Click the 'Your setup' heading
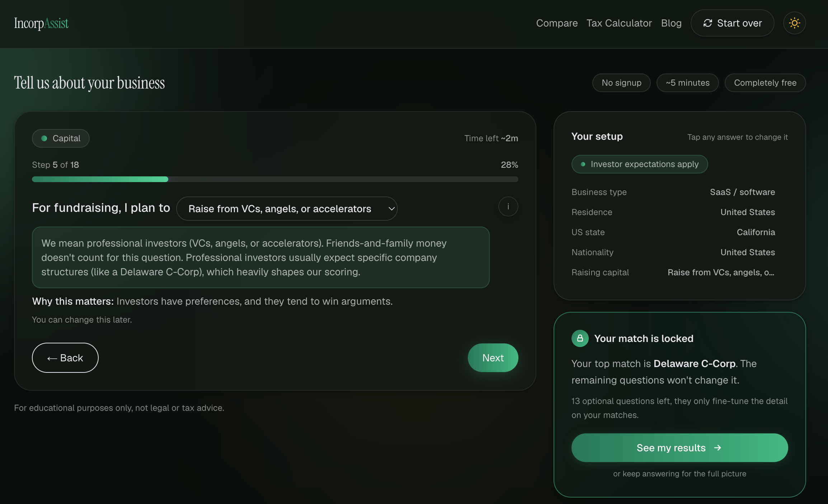Image resolution: width=828 pixels, height=504 pixels. click(x=597, y=137)
